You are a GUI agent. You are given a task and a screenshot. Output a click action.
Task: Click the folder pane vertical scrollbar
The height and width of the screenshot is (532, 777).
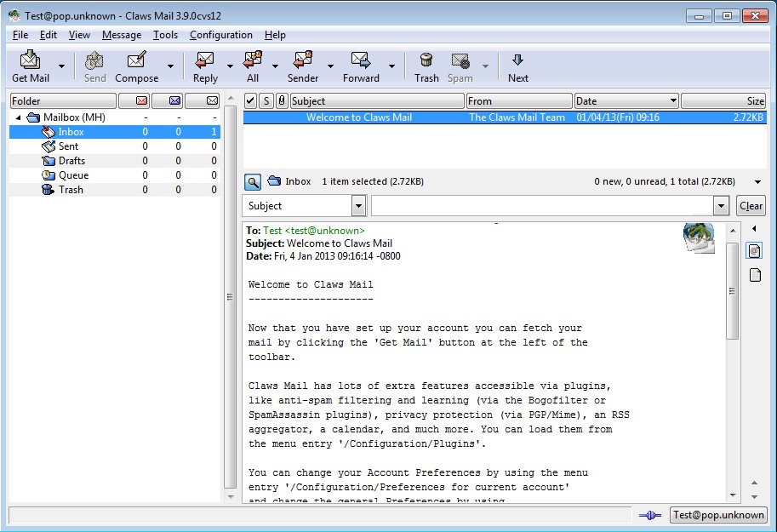(x=230, y=296)
